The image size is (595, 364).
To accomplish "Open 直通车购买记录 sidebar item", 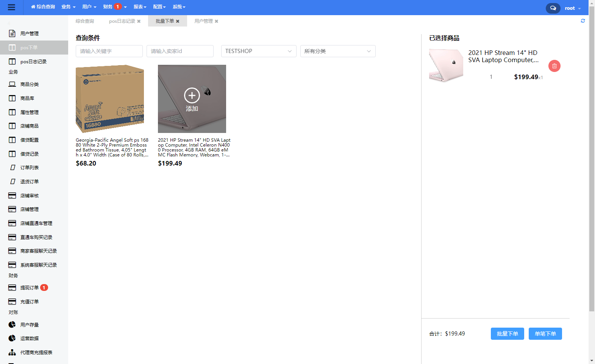I will point(34,237).
